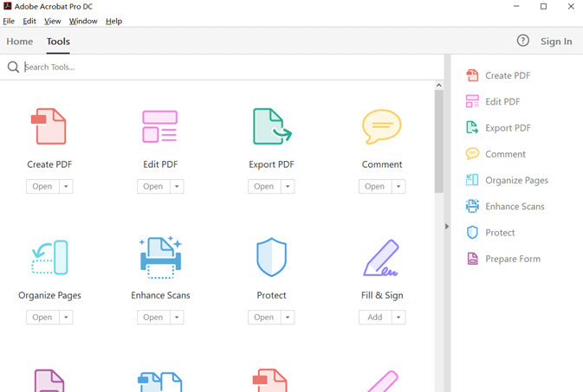The height and width of the screenshot is (392, 583).
Task: Click the Fill & Sign pen icon
Action: [381, 258]
